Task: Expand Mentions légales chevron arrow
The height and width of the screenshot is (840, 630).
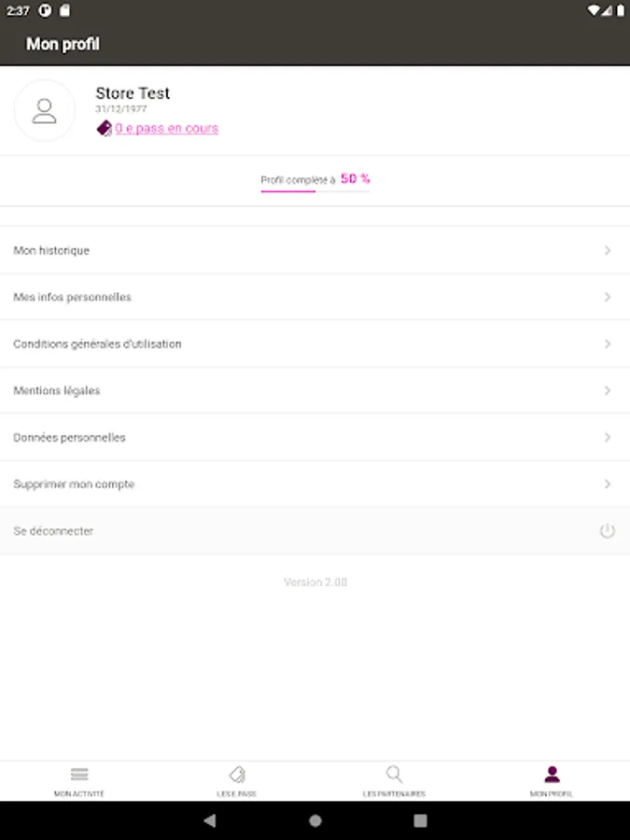Action: [608, 390]
